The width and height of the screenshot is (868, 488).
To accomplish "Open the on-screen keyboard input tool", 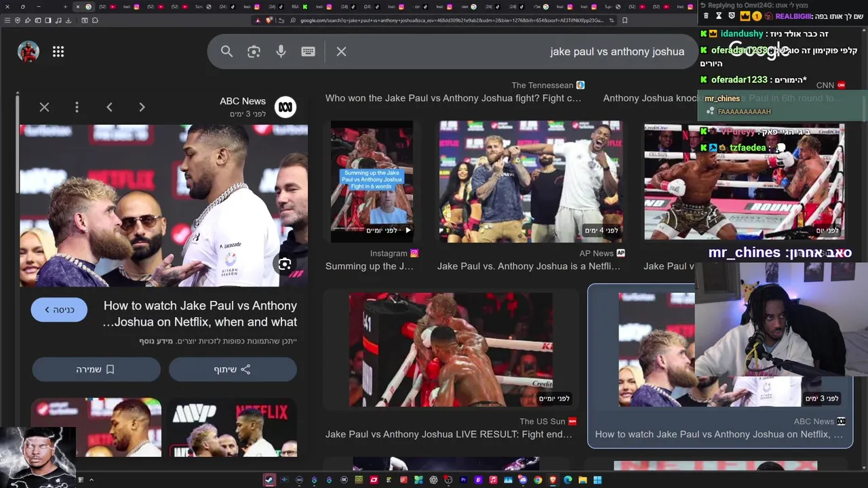I will click(x=308, y=52).
